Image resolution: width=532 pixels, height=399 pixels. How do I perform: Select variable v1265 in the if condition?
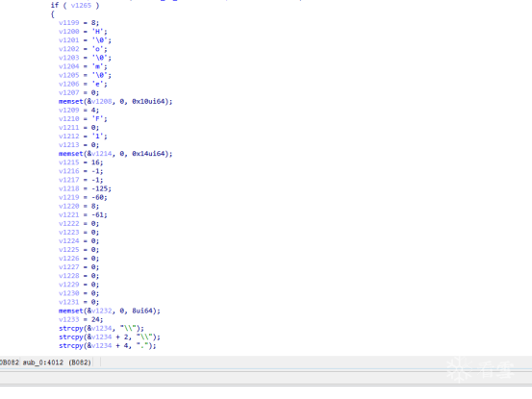[x=81, y=5]
